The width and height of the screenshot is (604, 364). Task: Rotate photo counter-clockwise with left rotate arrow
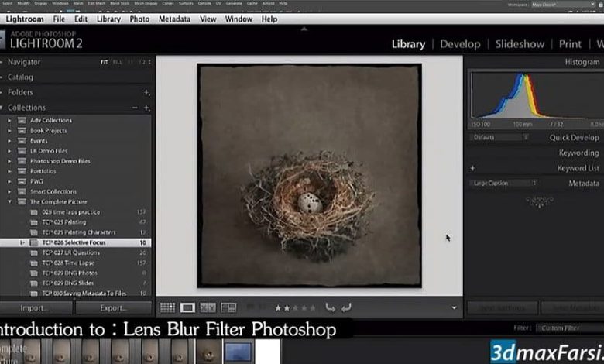(x=330, y=307)
